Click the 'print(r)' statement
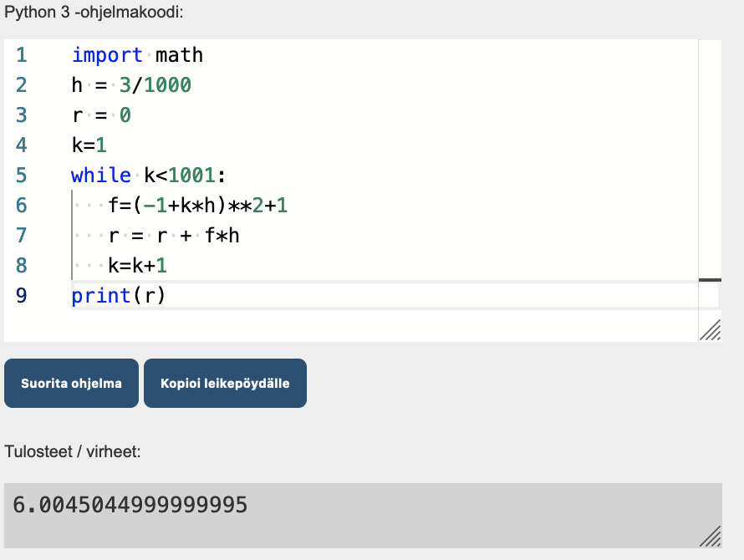Image resolution: width=744 pixels, height=560 pixels. coord(119,296)
